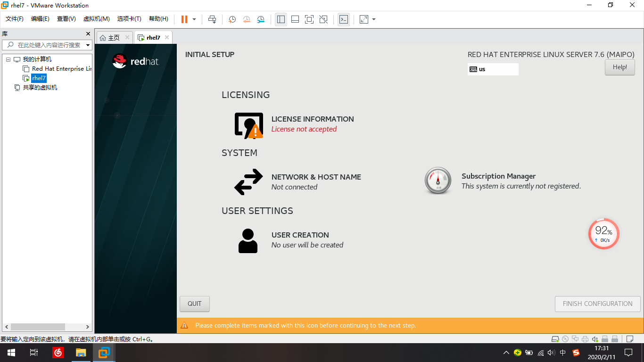Select 共享的虚拟机 in the library
This screenshot has width=644, height=362.
click(40, 88)
